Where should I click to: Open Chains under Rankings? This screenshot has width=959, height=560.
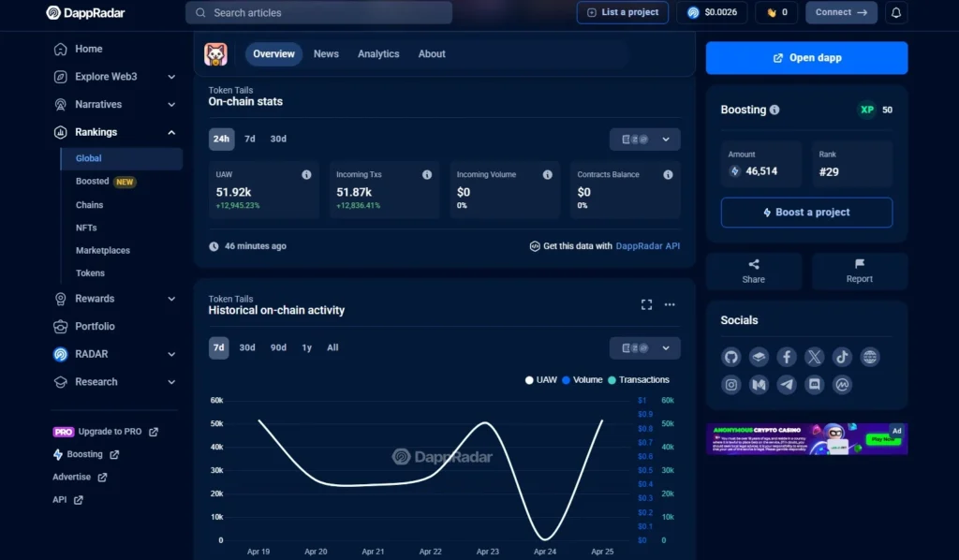click(x=89, y=205)
